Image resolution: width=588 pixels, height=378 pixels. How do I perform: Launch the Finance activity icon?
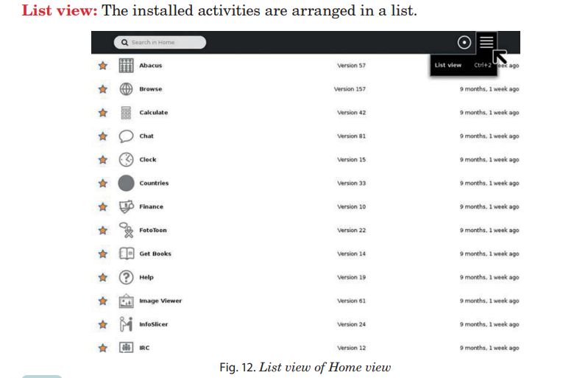click(126, 206)
